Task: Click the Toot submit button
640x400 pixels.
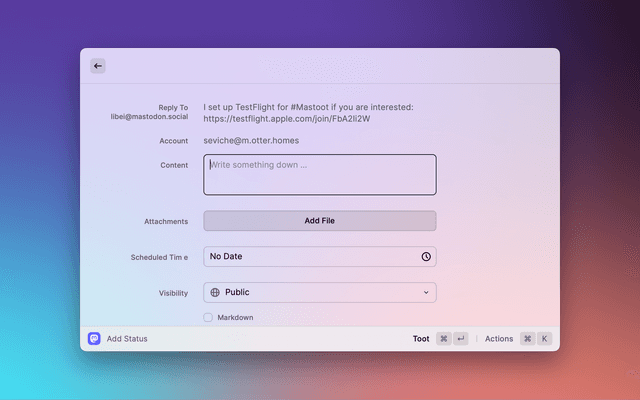Action: coord(421,339)
